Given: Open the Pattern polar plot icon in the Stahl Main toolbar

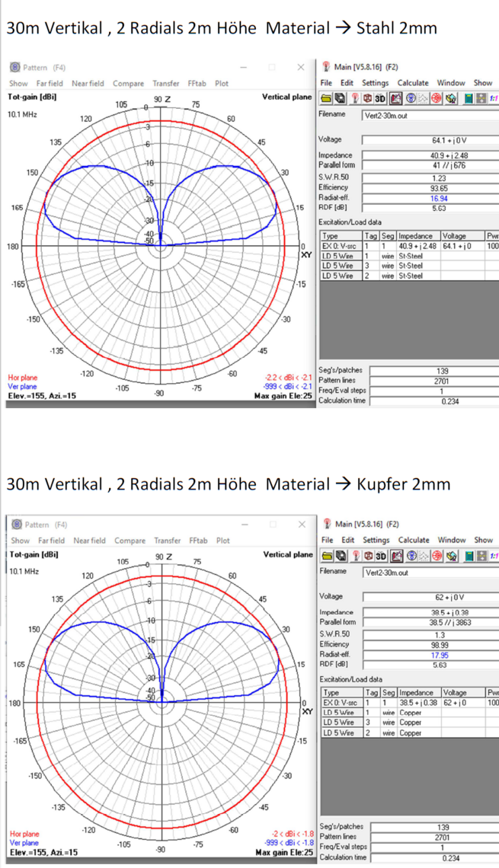Looking at the screenshot, I should [x=411, y=98].
